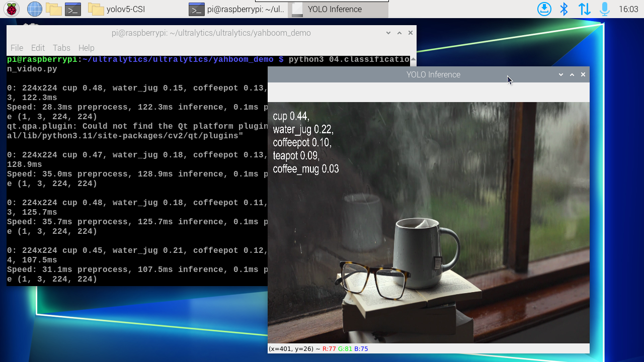
Task: Click the microphone tray icon
Action: tap(604, 9)
